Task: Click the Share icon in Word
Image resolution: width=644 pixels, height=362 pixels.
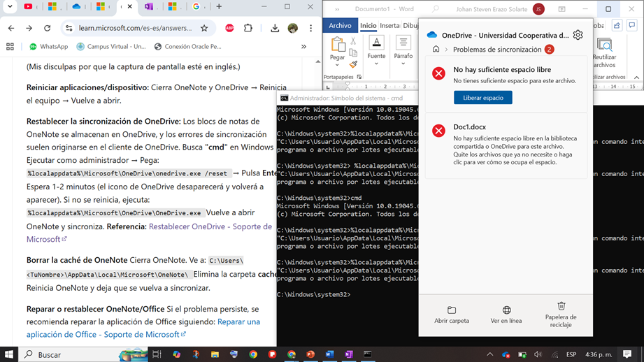Action: tap(617, 25)
